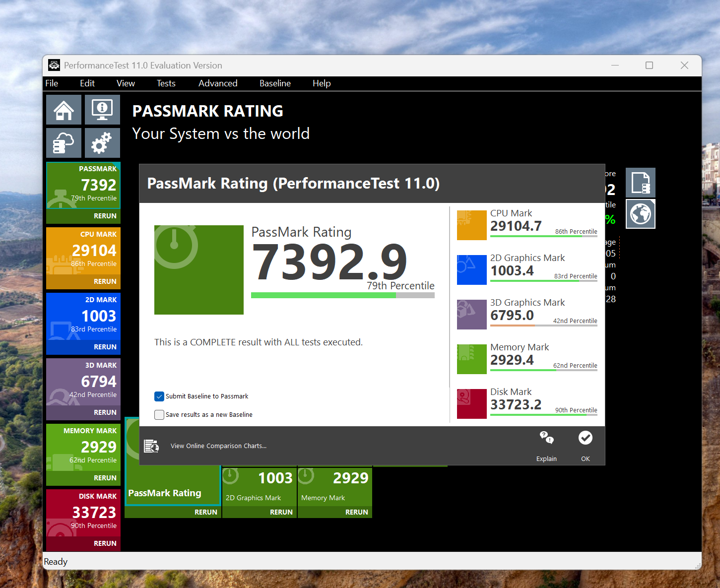Click the Disk Mark percentile bar

(x=544, y=415)
